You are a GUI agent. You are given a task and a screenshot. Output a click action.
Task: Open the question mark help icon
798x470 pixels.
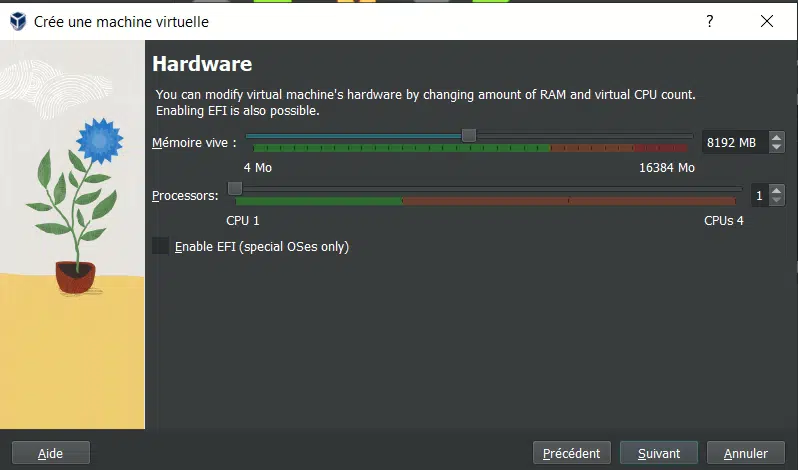point(709,21)
